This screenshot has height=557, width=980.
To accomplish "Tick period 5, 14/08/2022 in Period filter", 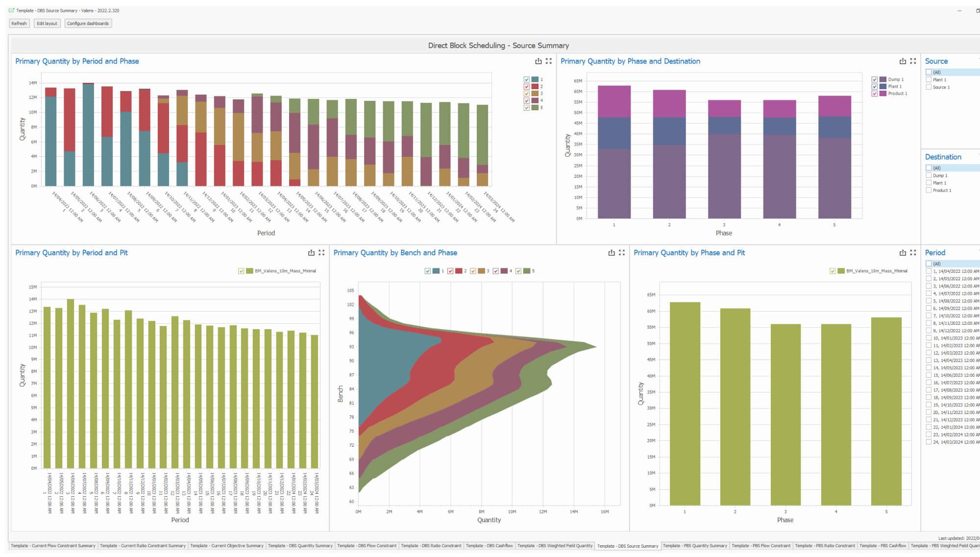I will 929,301.
